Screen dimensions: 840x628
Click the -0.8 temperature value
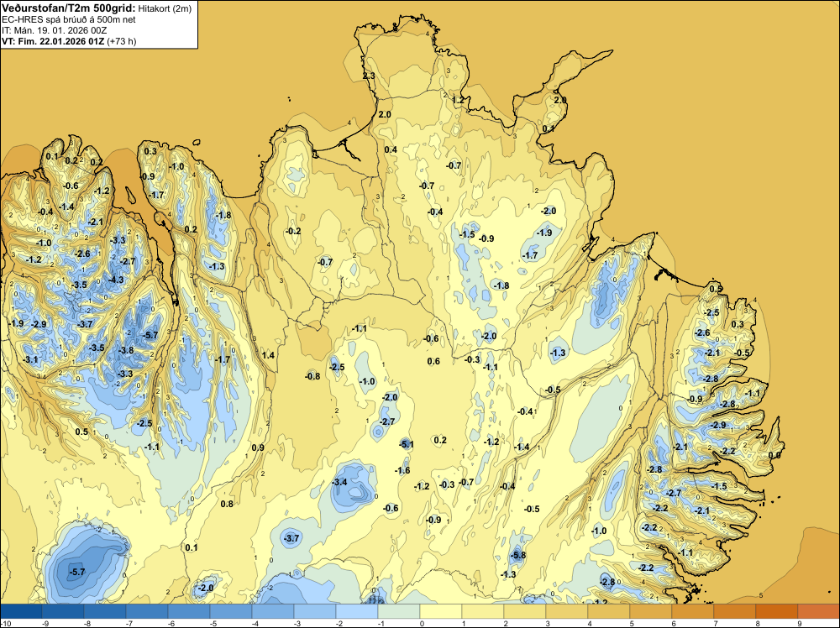(312, 376)
